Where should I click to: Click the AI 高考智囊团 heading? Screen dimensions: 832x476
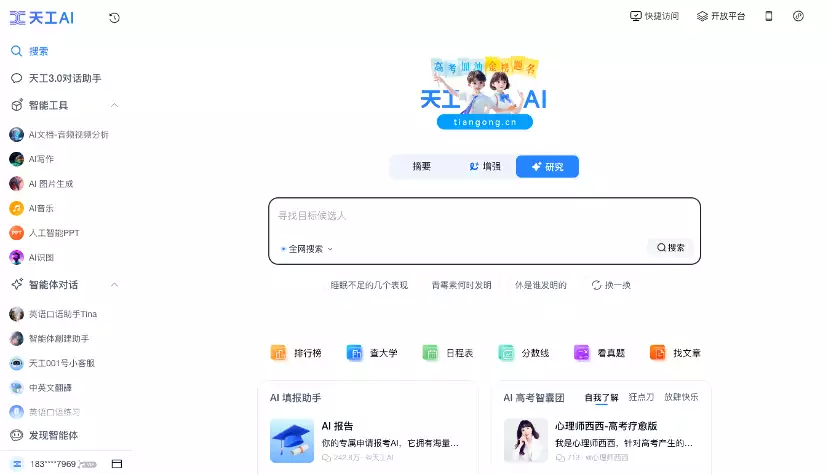coord(534,397)
